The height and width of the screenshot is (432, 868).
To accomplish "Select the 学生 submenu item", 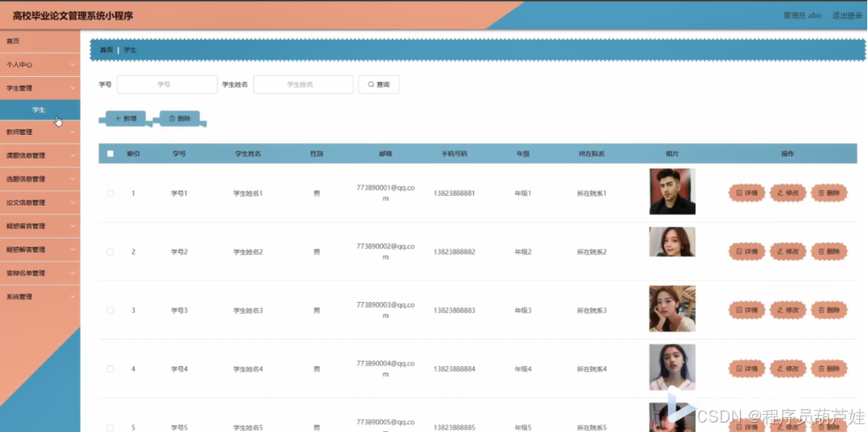I will coord(40,110).
